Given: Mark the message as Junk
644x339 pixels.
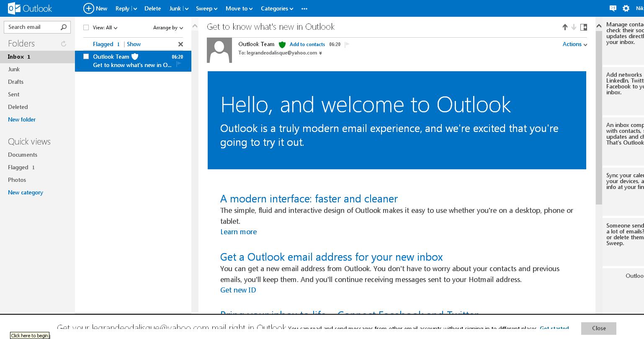Looking at the screenshot, I should point(175,8).
